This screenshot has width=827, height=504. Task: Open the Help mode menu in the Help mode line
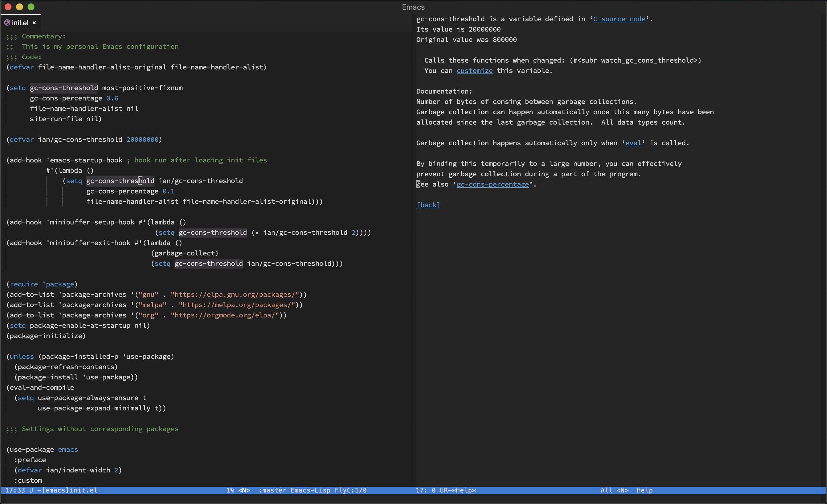[645, 490]
